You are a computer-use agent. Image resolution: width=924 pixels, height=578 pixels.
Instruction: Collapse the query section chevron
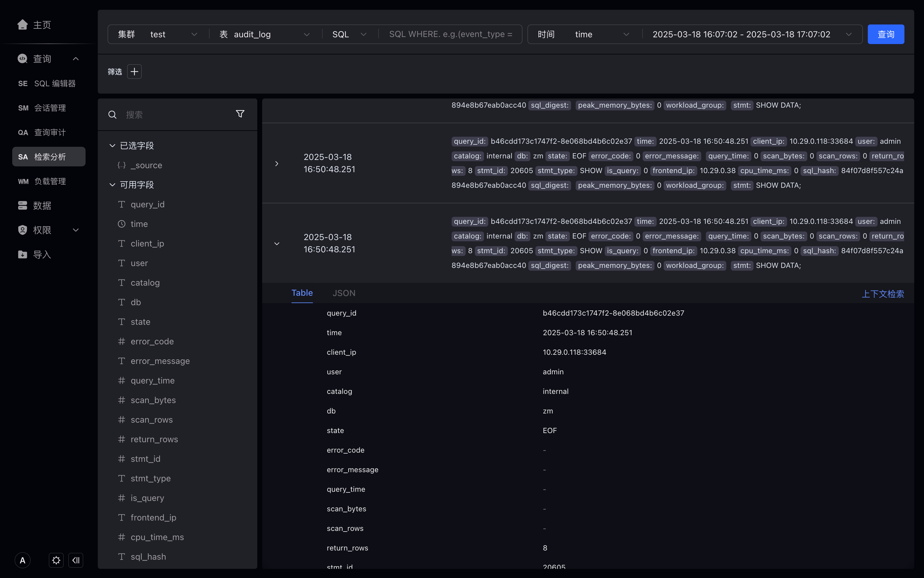pyautogui.click(x=75, y=58)
